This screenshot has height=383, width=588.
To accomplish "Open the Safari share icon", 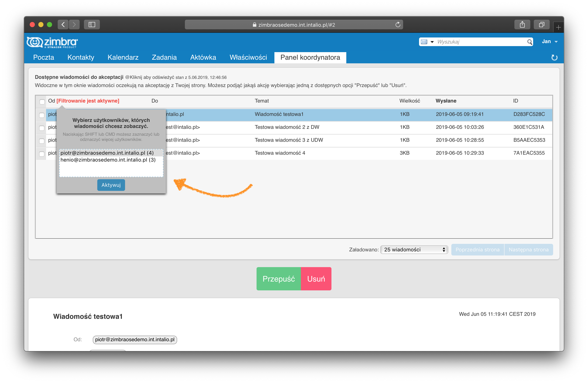I will 522,25.
